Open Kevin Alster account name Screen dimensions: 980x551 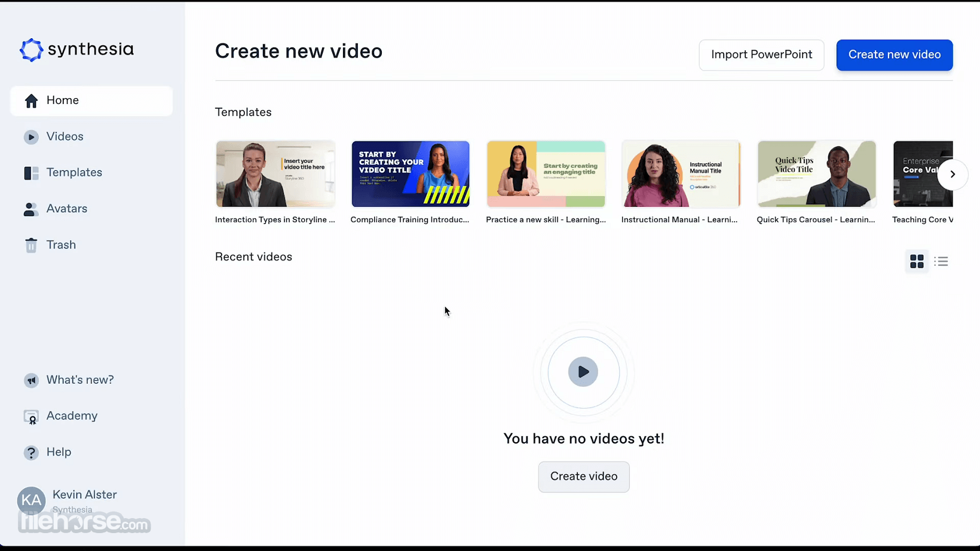tap(85, 495)
